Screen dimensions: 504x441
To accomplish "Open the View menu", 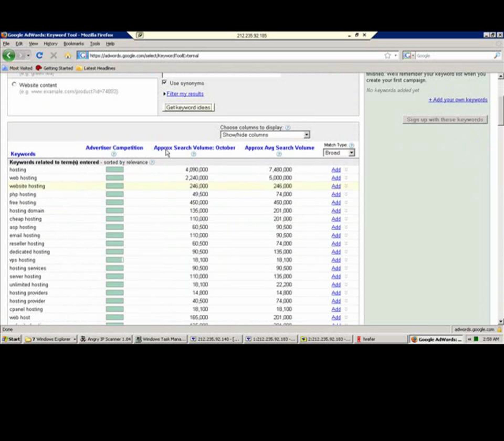I will 33,44.
